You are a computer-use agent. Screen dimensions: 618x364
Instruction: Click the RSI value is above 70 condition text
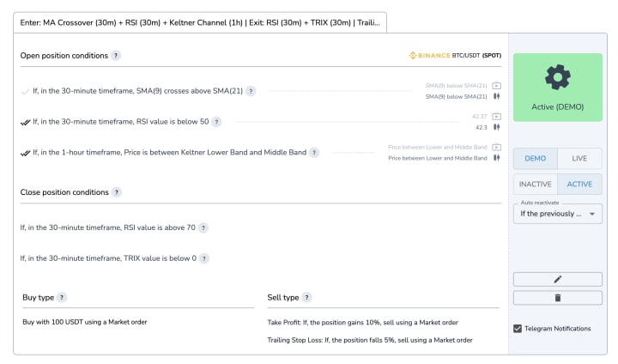point(108,227)
